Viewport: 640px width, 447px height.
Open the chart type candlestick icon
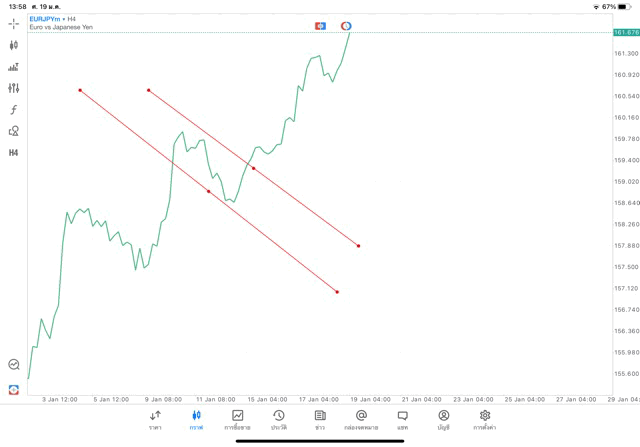[13, 45]
